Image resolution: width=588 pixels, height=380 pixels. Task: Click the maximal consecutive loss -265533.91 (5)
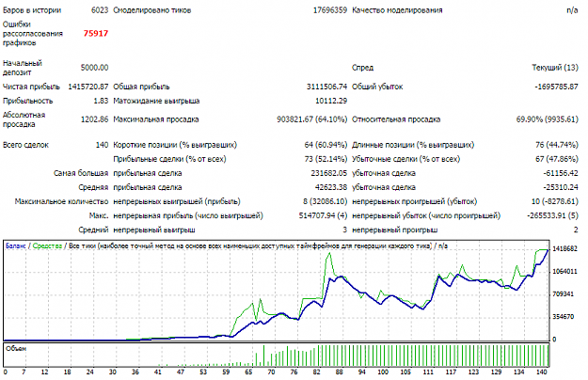(553, 215)
